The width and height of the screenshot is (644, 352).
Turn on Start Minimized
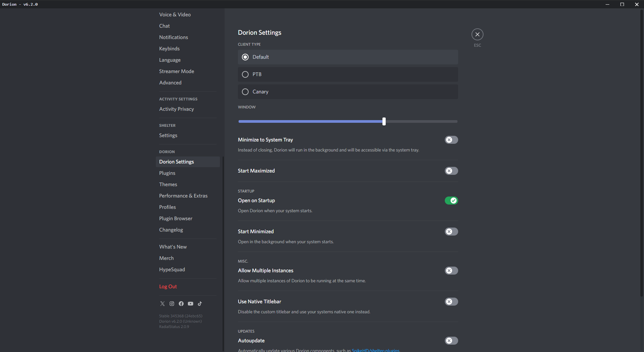pos(451,232)
